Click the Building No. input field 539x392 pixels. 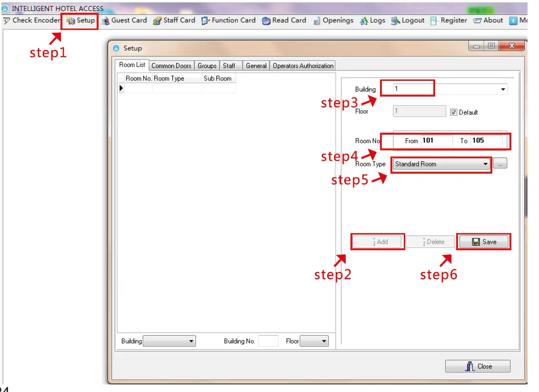pos(268,341)
